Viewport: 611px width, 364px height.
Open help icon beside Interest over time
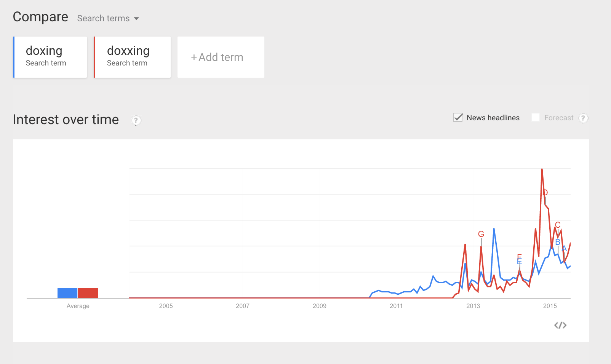pos(136,120)
